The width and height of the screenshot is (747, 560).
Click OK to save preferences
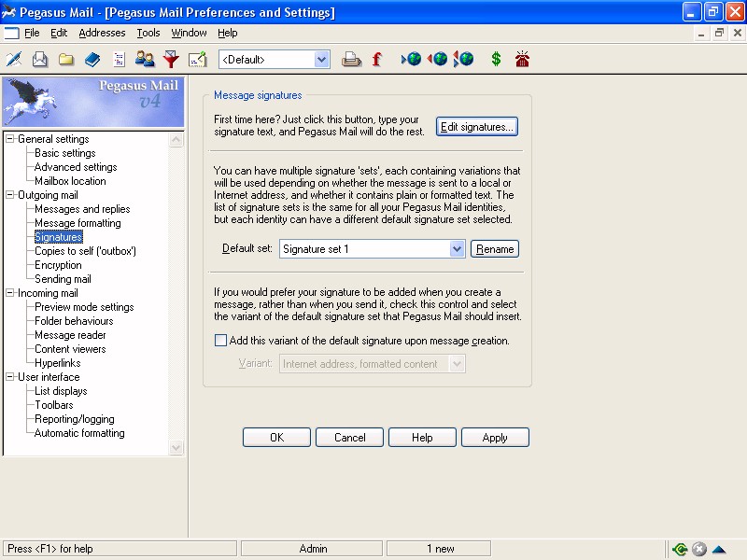(276, 437)
